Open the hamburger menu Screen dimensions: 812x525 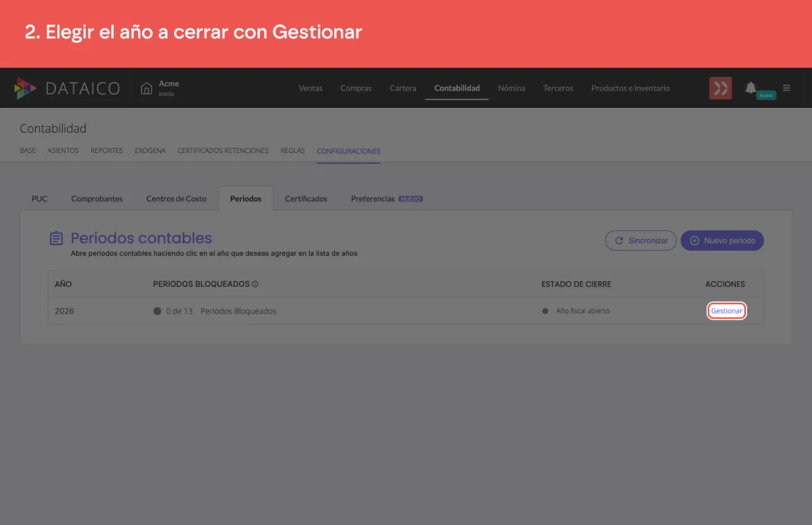pos(787,88)
